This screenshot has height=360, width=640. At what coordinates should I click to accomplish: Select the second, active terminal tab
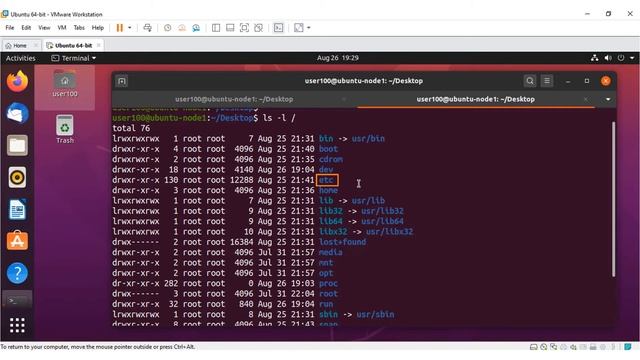(x=476, y=99)
